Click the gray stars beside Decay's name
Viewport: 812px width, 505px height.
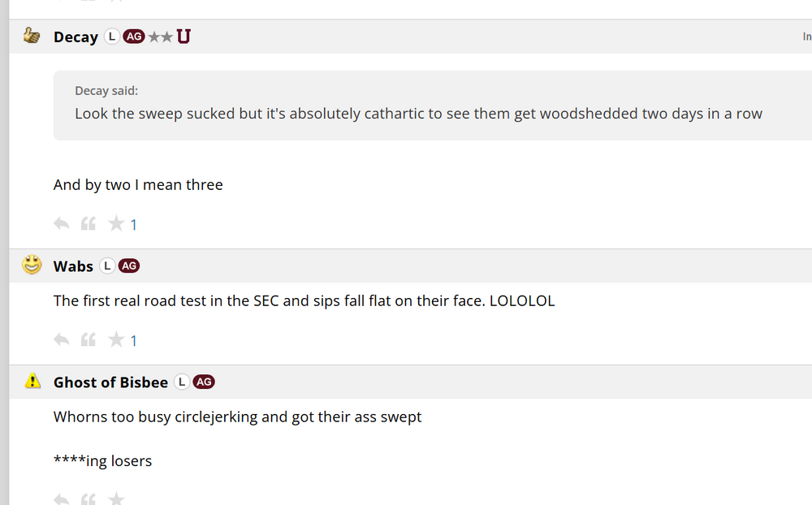[x=160, y=37]
